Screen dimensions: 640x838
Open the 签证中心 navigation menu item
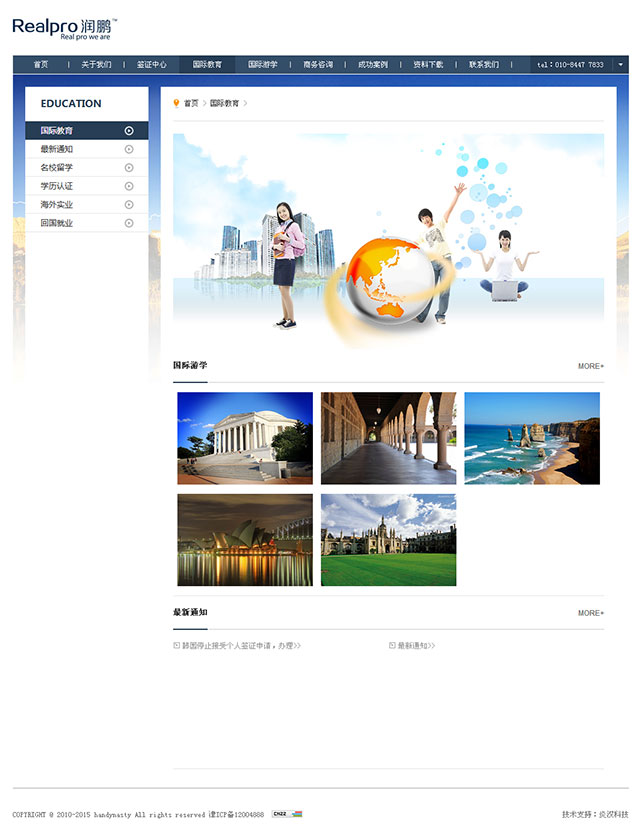[152, 64]
